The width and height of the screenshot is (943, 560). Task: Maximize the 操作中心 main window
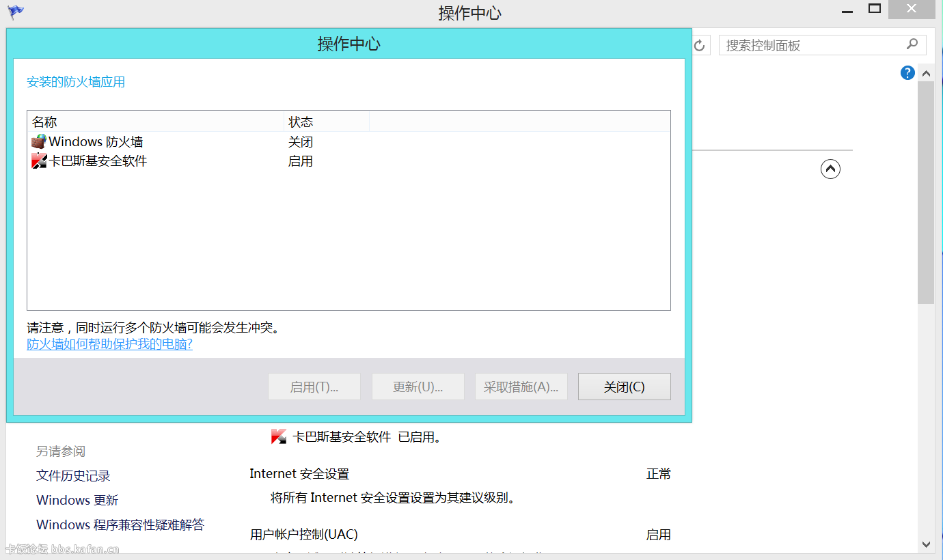pos(875,9)
